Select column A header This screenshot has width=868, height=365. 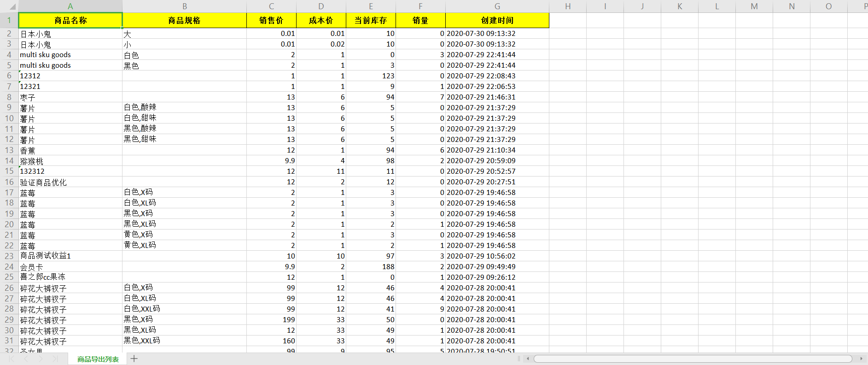[70, 6]
